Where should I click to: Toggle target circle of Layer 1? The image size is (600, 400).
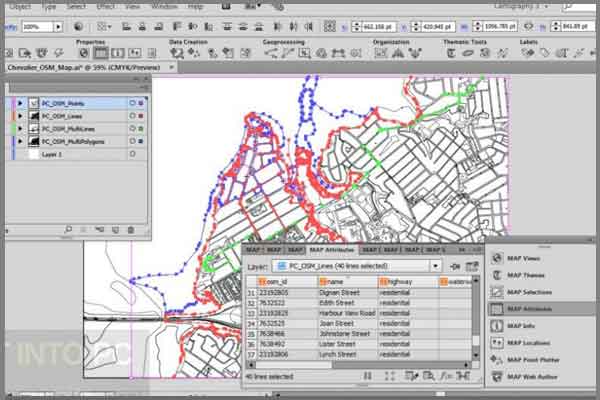pyautogui.click(x=134, y=155)
